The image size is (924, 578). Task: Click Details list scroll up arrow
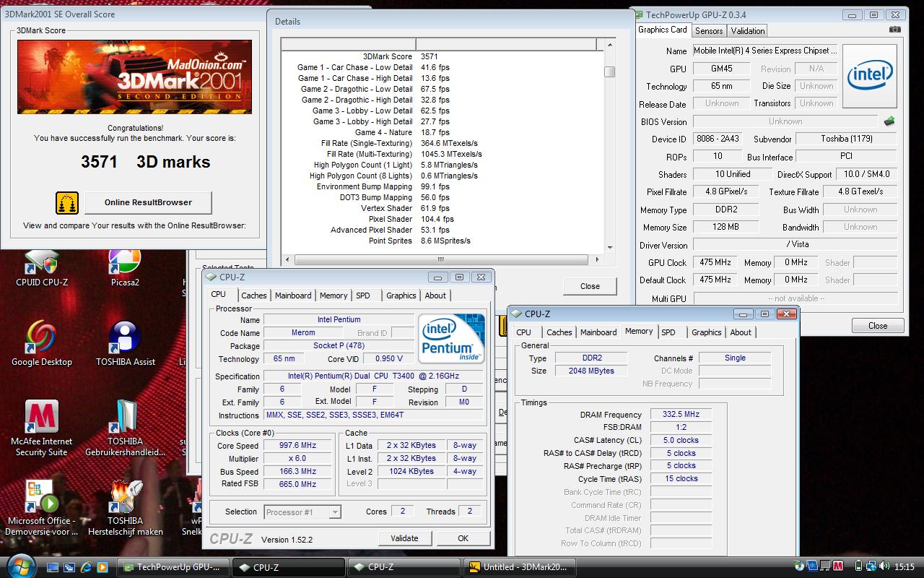click(610, 44)
